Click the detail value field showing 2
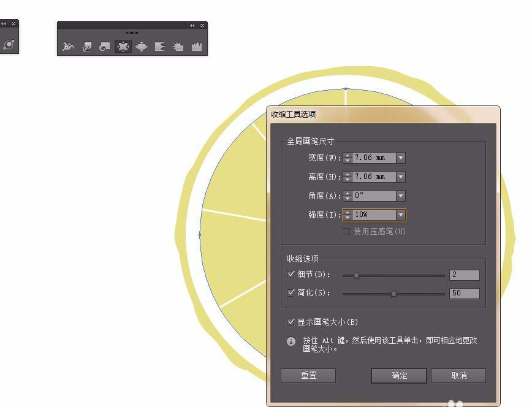 click(465, 275)
